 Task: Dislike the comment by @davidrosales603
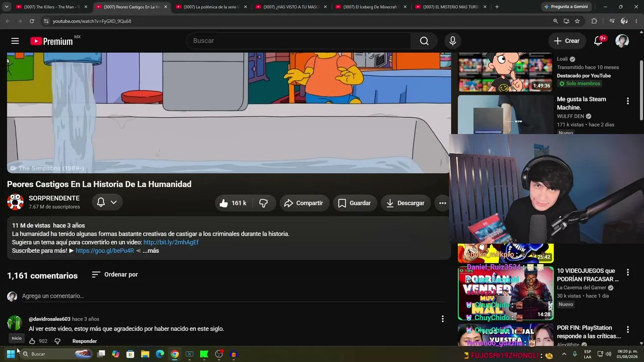(x=57, y=341)
